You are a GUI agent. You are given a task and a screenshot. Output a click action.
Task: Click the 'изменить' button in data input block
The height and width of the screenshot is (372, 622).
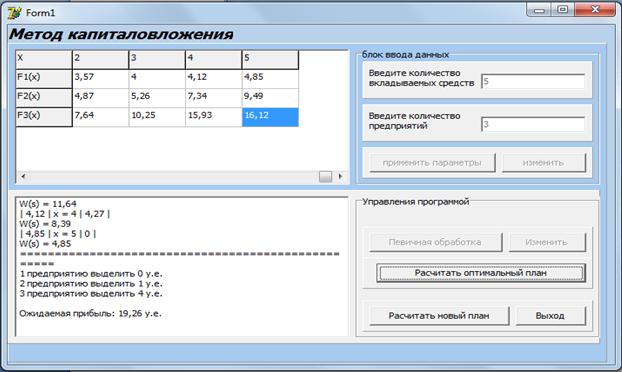click(543, 163)
